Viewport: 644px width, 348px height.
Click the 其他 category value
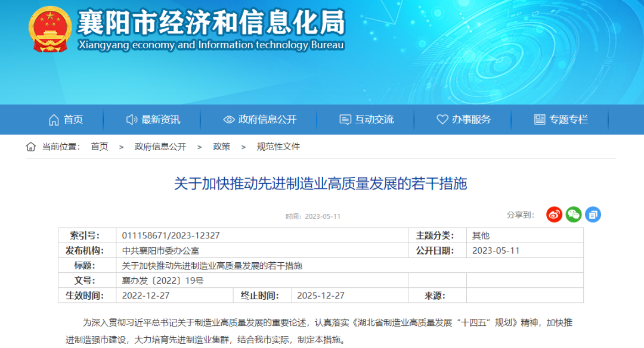click(x=481, y=235)
